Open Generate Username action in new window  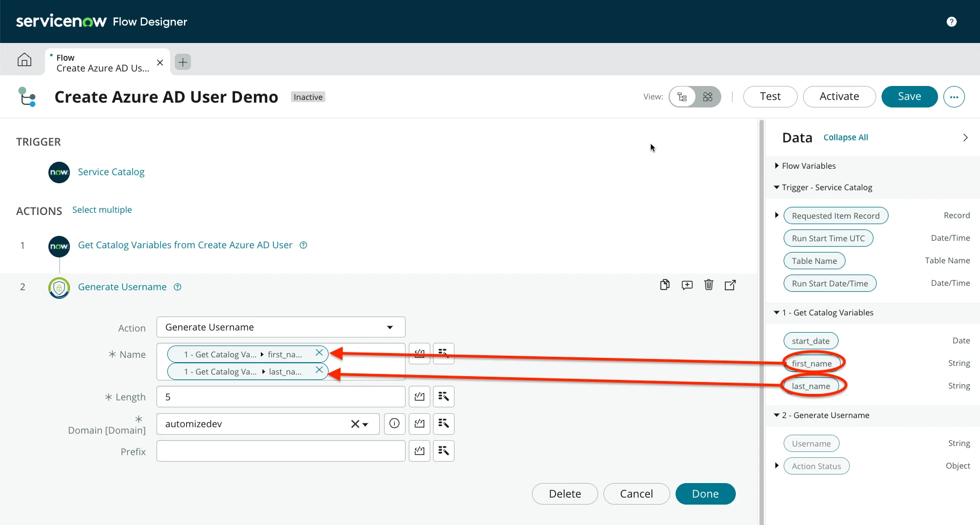730,285
